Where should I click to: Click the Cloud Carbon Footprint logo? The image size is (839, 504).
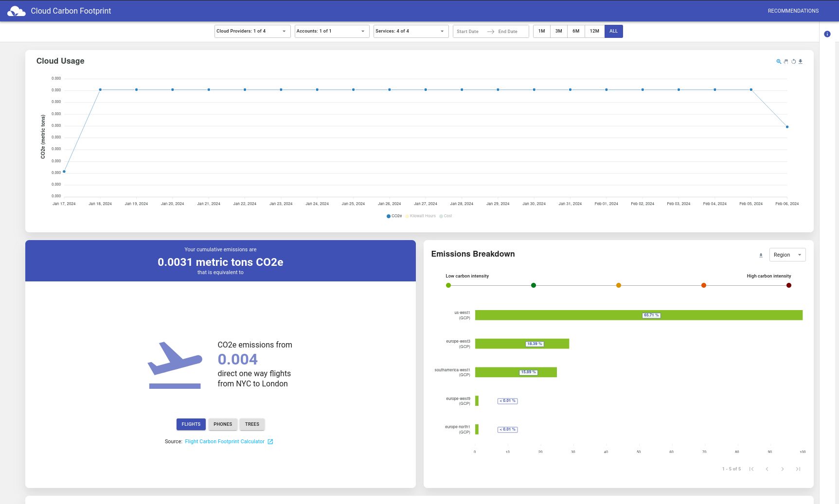tap(17, 11)
